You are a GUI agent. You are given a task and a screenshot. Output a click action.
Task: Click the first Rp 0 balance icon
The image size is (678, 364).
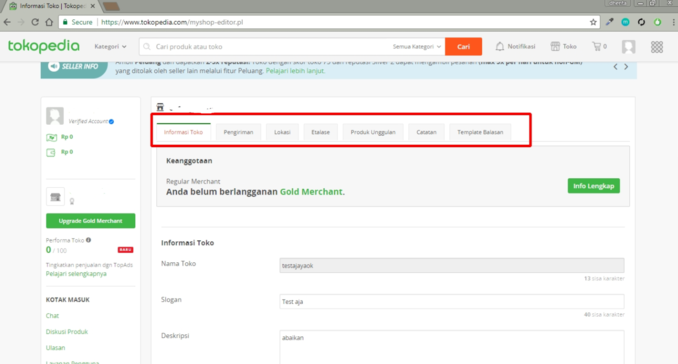pos(51,137)
